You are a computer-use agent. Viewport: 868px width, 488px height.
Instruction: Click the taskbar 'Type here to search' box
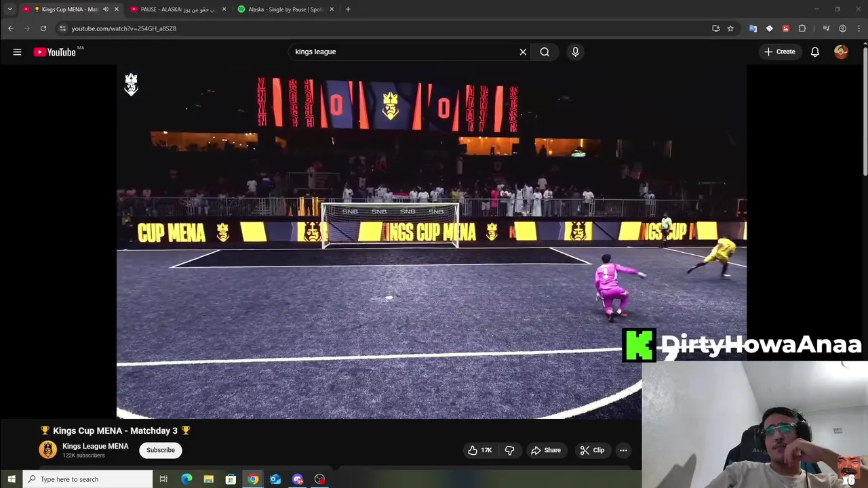[88, 479]
